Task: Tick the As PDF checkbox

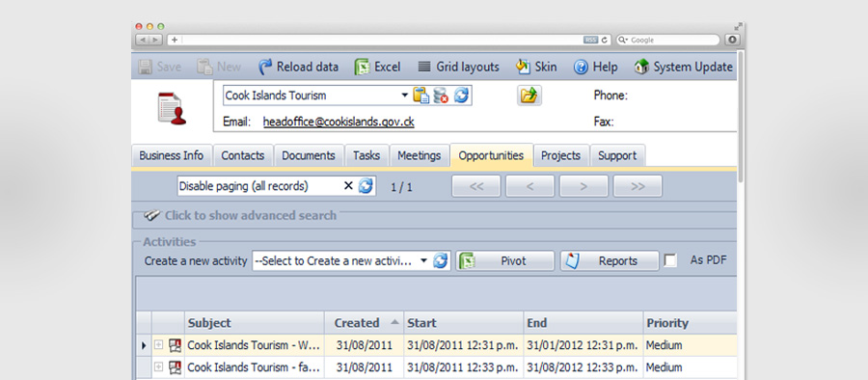Action: pyautogui.click(x=670, y=260)
